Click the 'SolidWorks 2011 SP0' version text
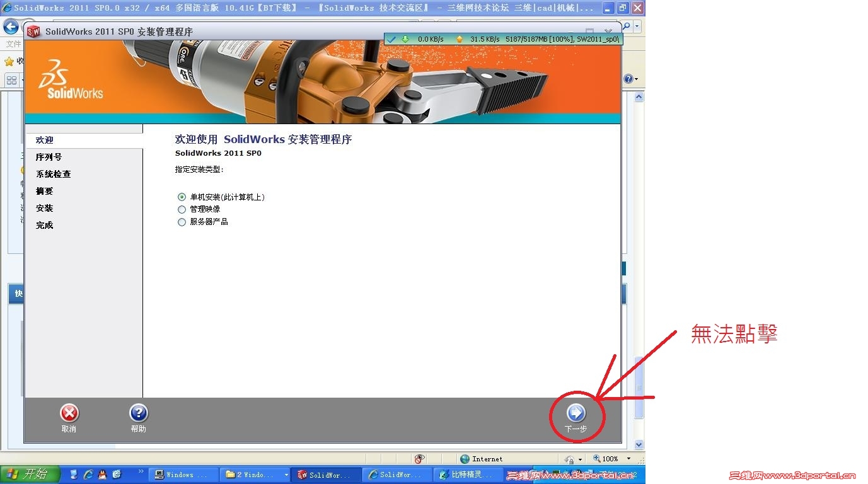Image resolution: width=868 pixels, height=484 pixels. [218, 153]
